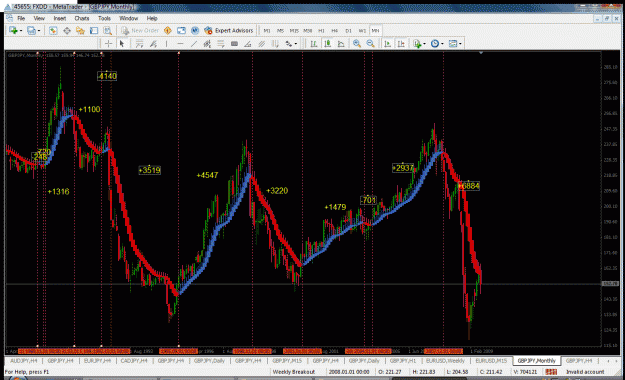Expand the New Chart dropdown arrow

(x=20, y=31)
